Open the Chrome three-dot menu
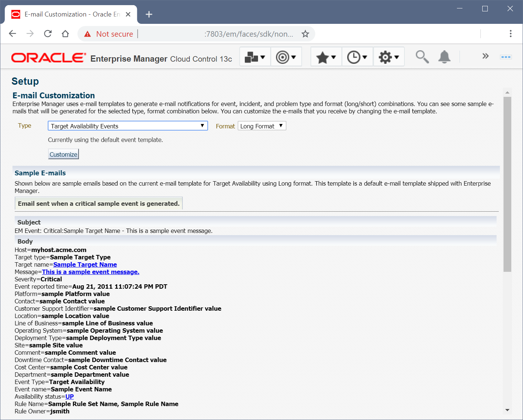523x420 pixels. pyautogui.click(x=510, y=34)
